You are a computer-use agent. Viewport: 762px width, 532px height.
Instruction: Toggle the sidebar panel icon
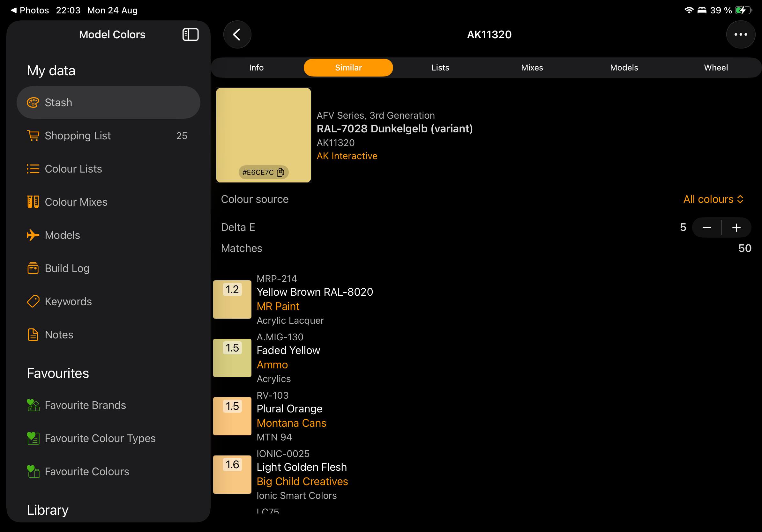click(x=190, y=34)
